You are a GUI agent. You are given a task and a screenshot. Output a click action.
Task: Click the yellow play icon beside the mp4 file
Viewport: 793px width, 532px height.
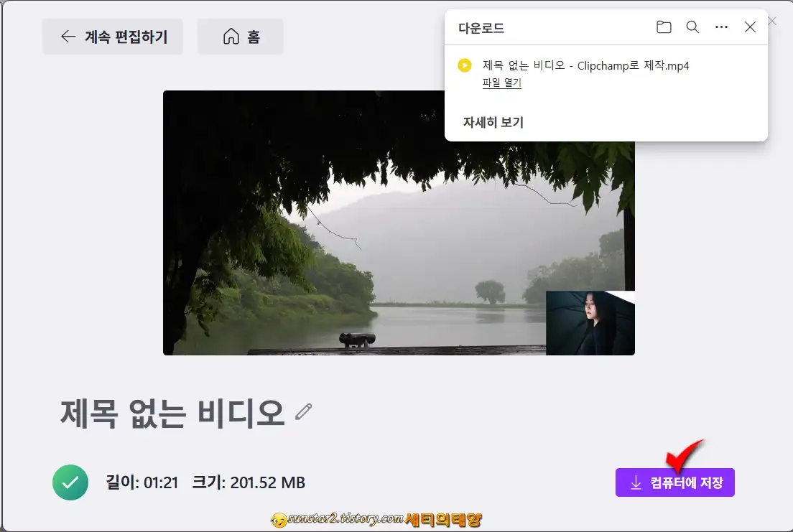(465, 65)
